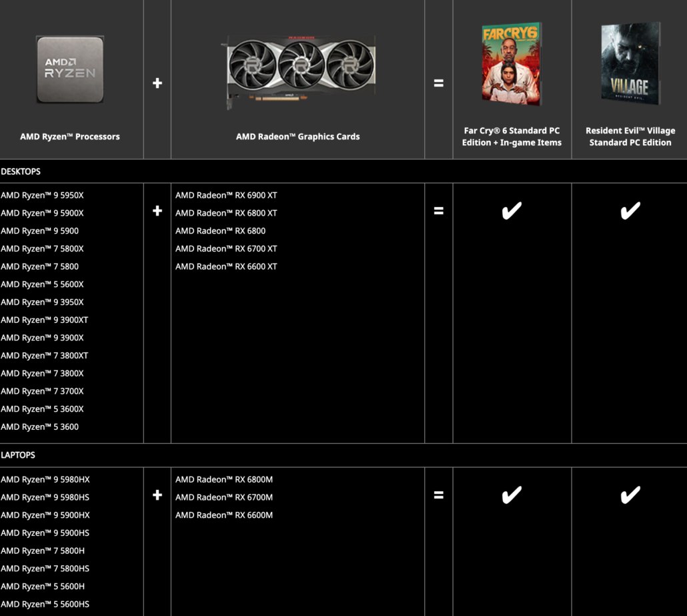Click the AMD Radeon Graphics Cards heading
This screenshot has height=616, width=687.
click(x=298, y=136)
